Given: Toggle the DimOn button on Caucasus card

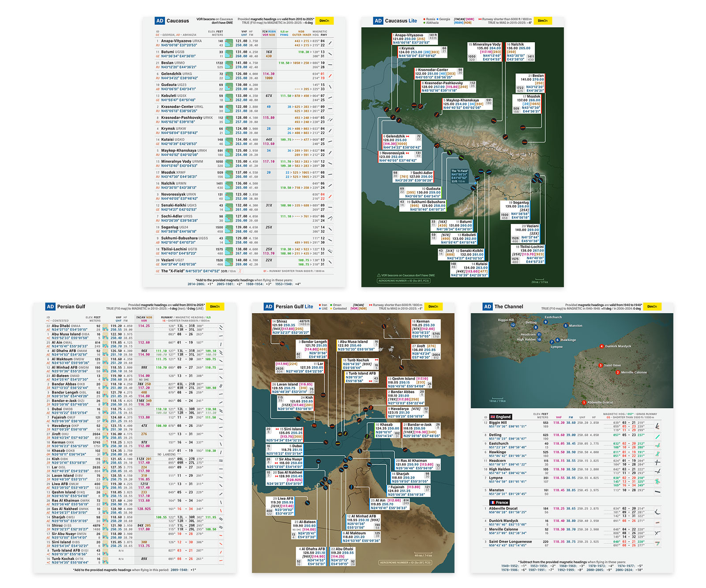Looking at the screenshot, I should [324, 21].
